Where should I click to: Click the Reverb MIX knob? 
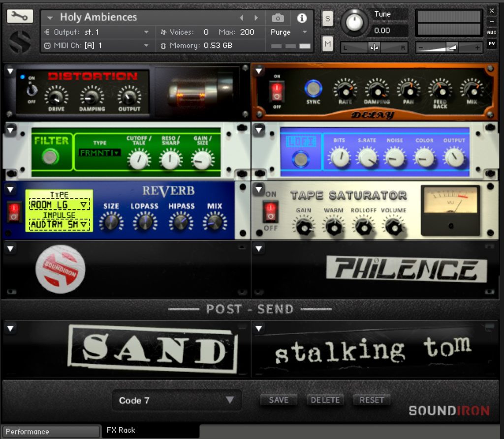click(215, 222)
